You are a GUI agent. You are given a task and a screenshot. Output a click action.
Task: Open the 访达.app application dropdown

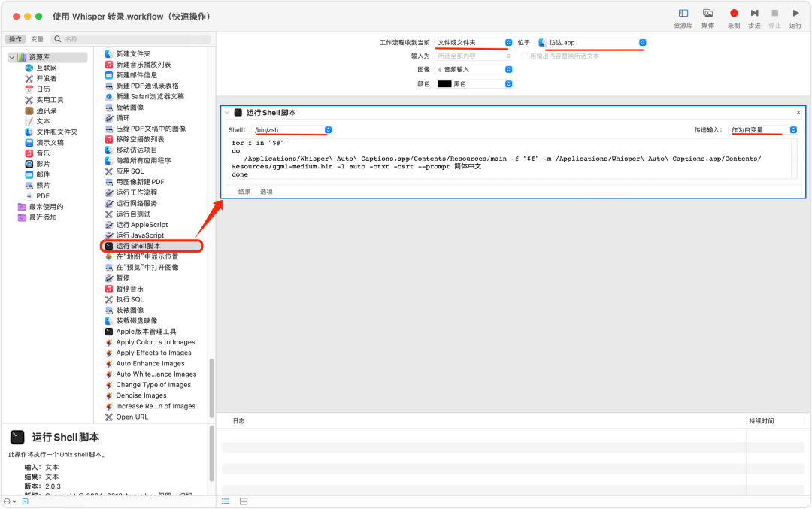click(591, 42)
